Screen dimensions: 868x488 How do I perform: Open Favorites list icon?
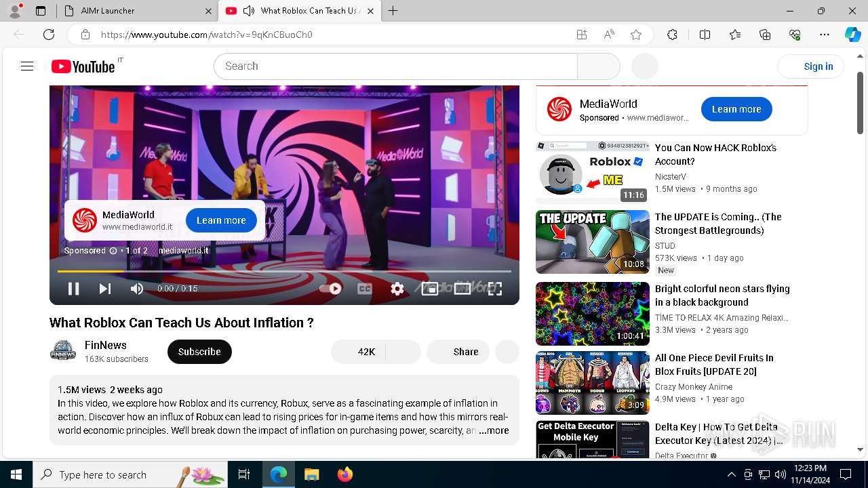[x=735, y=35]
